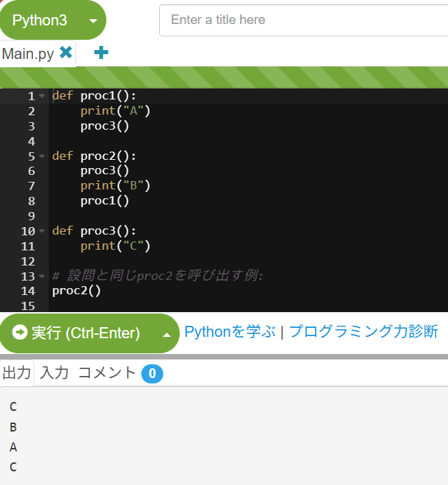Click the print("B") code line
The height and width of the screenshot is (485, 448).
[115, 186]
